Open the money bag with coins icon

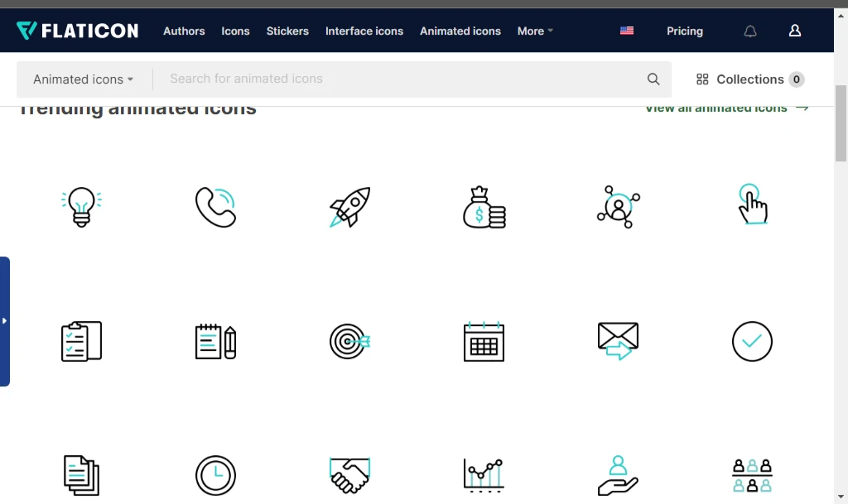[484, 207]
